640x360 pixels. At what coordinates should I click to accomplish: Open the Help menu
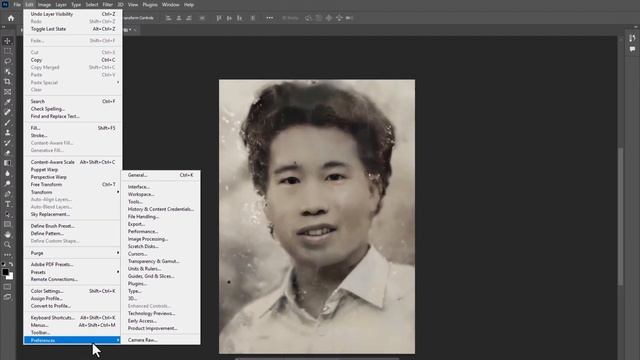click(189, 5)
